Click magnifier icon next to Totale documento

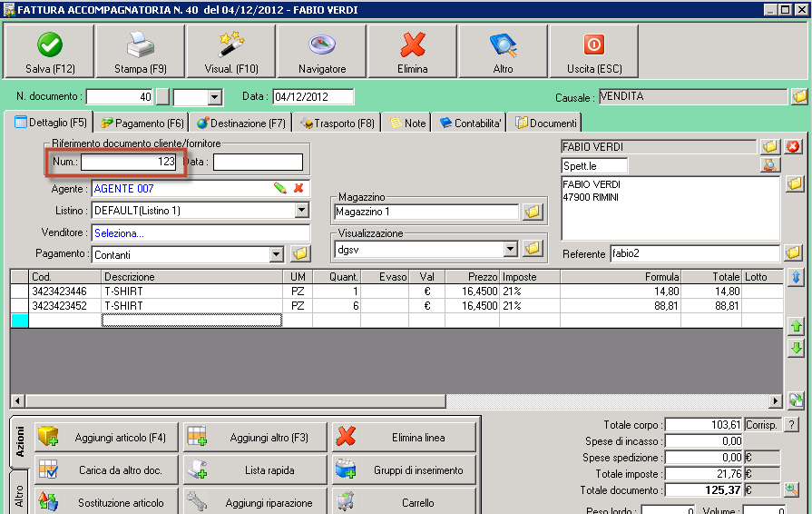tap(791, 489)
